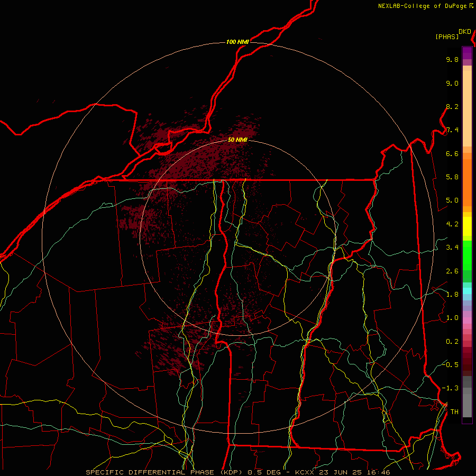Click the 3.4 value on the color scale

point(452,248)
